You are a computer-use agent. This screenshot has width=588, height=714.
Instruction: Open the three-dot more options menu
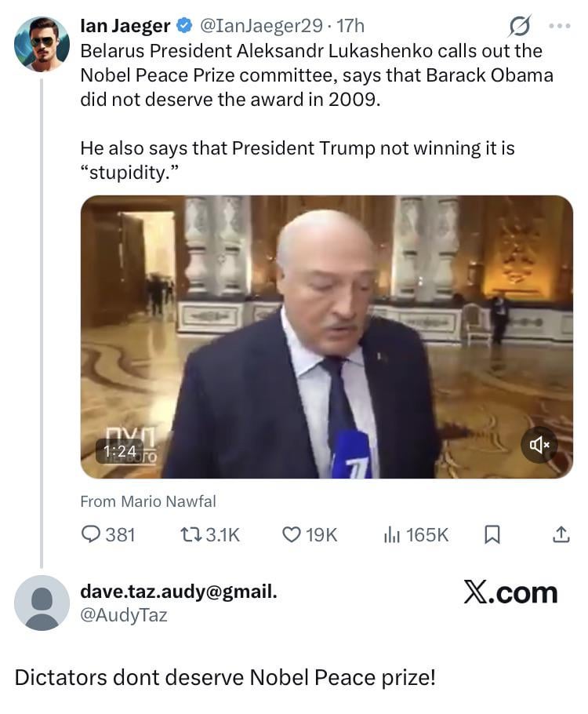560,26
